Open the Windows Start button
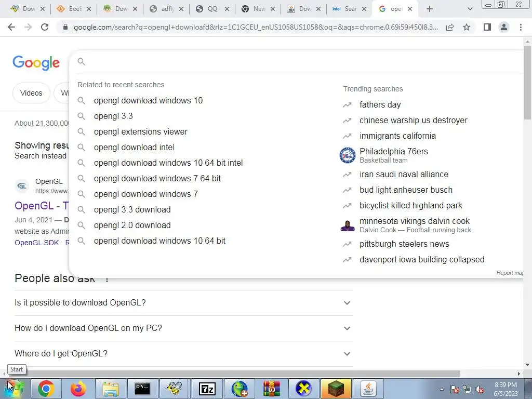The width and height of the screenshot is (532, 399). [14, 389]
